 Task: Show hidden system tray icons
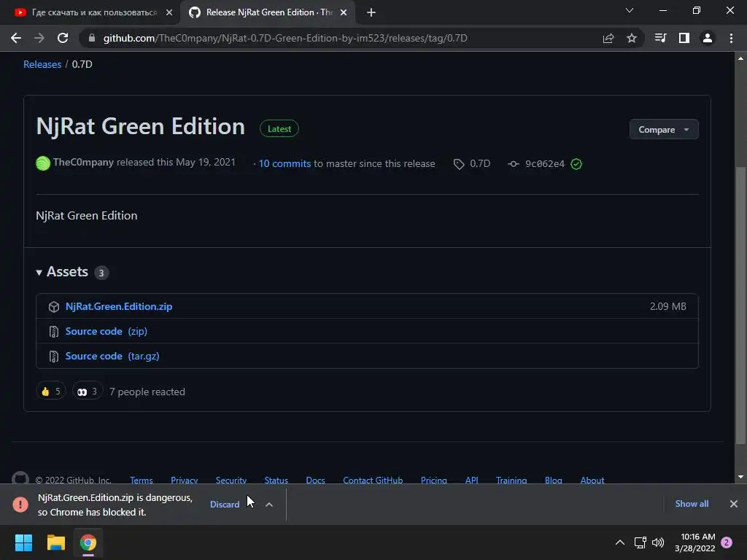pyautogui.click(x=620, y=542)
